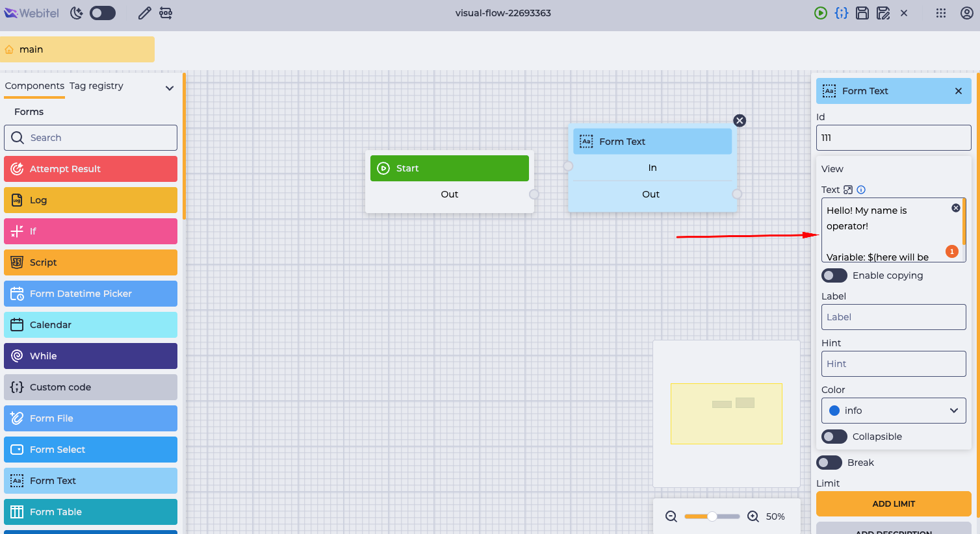
Task: Close the flow editor with X icon
Action: tap(904, 13)
